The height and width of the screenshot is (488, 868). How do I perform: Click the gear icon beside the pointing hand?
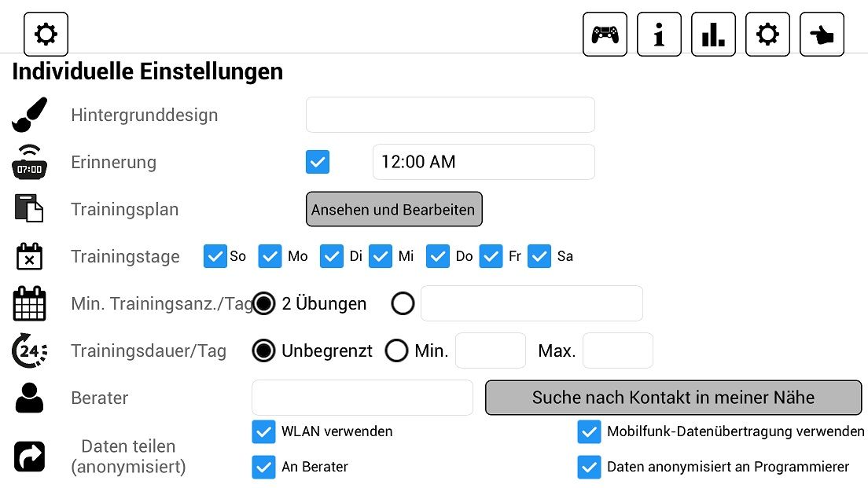click(767, 35)
